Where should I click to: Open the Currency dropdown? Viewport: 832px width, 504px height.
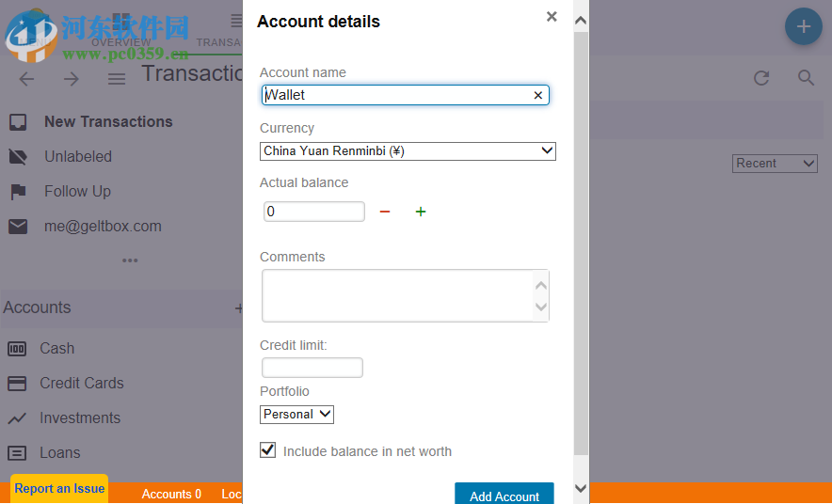[408, 150]
